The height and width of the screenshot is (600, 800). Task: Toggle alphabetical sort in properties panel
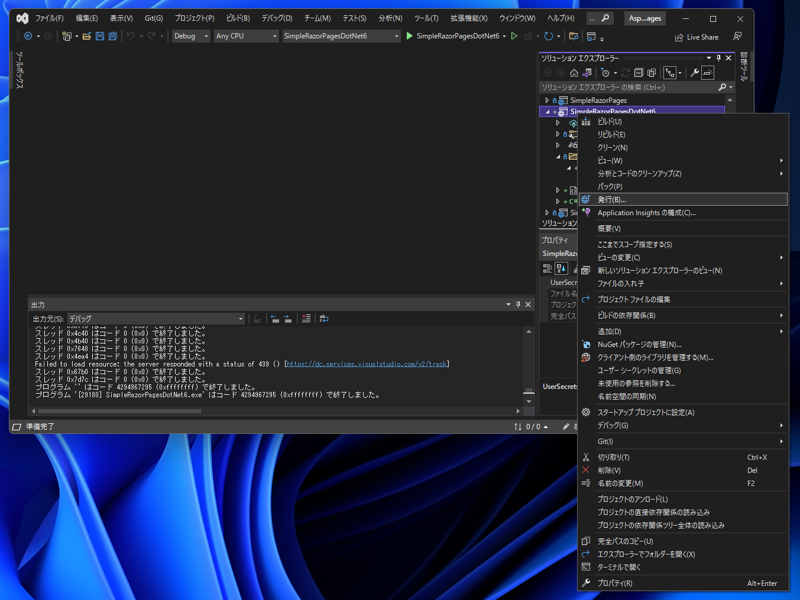[x=561, y=268]
